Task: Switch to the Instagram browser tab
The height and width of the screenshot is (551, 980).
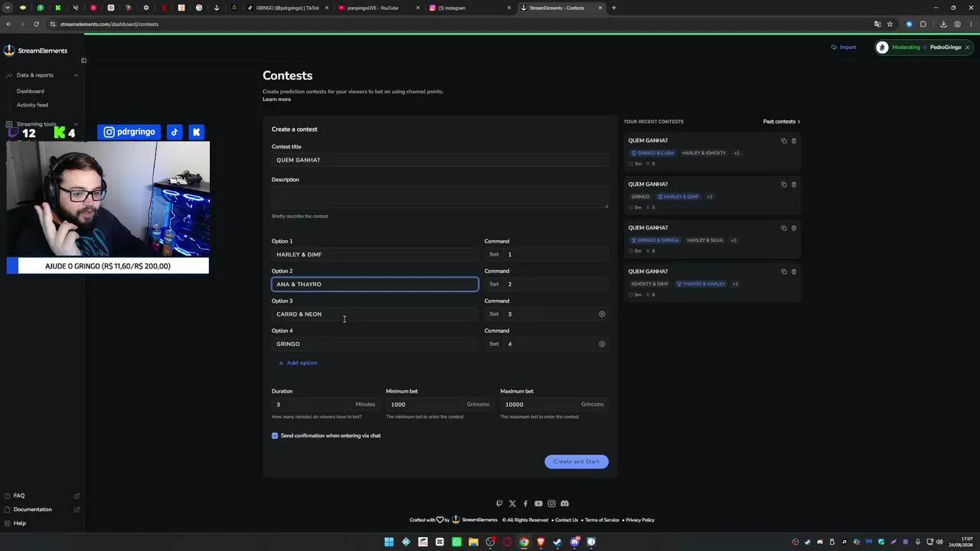Action: [x=469, y=8]
